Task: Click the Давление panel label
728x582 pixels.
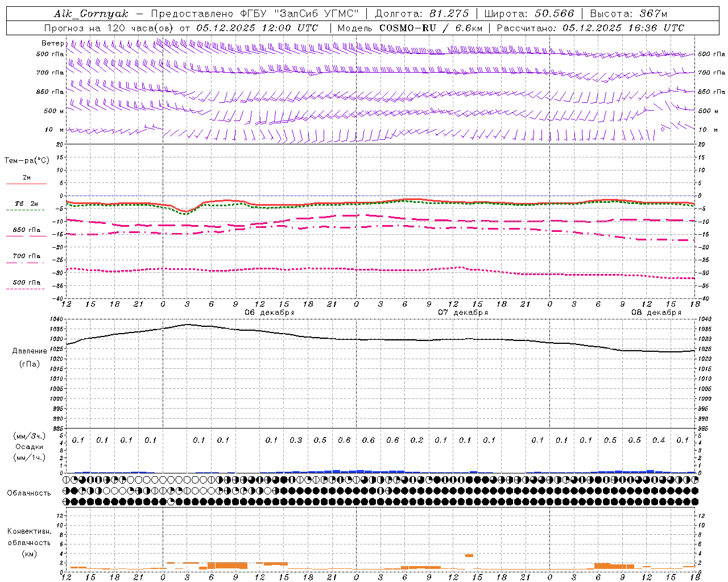Action: click(30, 351)
